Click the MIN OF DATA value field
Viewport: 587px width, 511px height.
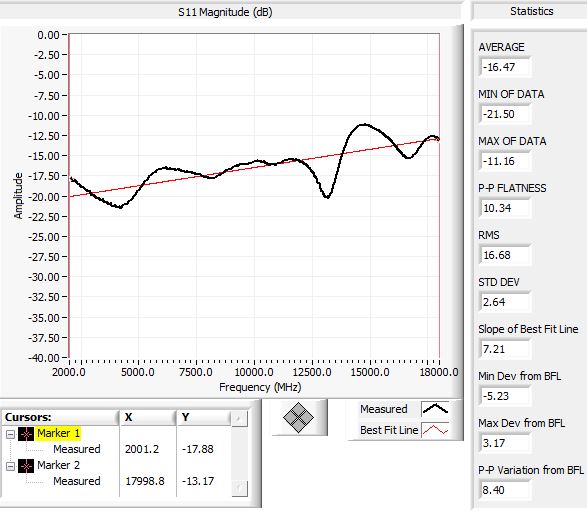pyautogui.click(x=505, y=114)
